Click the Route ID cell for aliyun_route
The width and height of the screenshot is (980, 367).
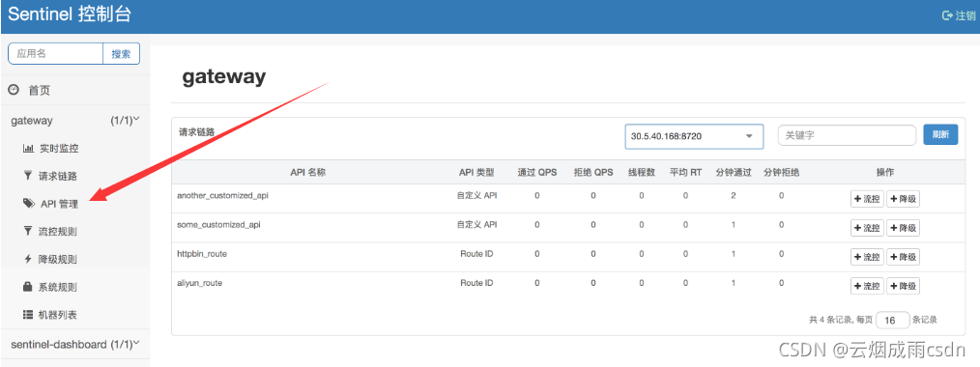point(476,283)
